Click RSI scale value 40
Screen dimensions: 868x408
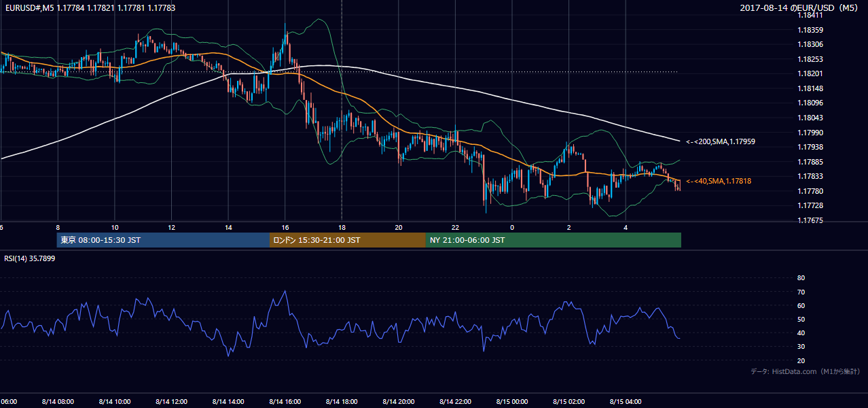click(801, 333)
